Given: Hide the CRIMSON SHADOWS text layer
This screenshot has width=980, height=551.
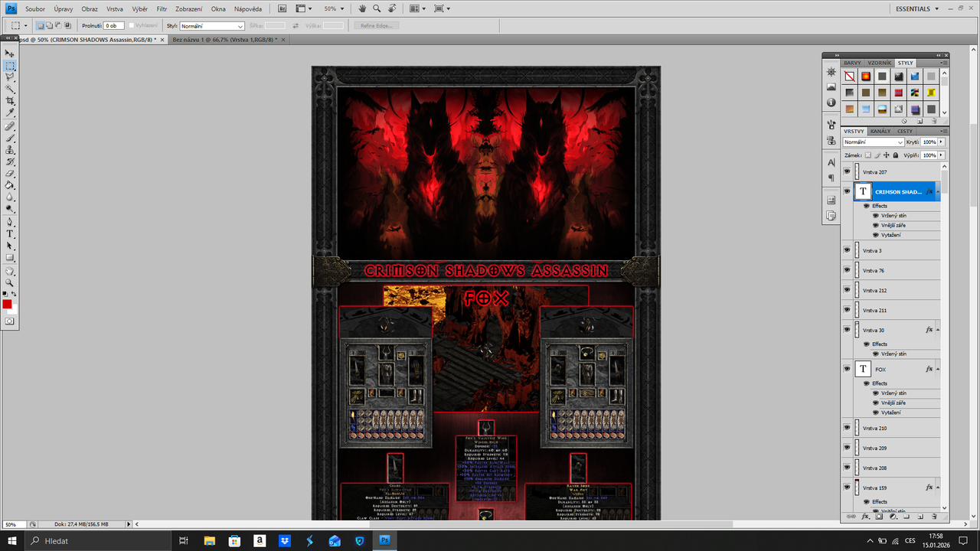Looking at the screenshot, I should coord(847,191).
